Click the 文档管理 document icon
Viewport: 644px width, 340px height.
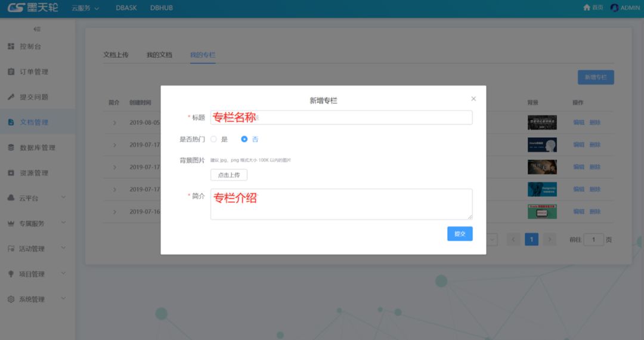click(x=11, y=122)
